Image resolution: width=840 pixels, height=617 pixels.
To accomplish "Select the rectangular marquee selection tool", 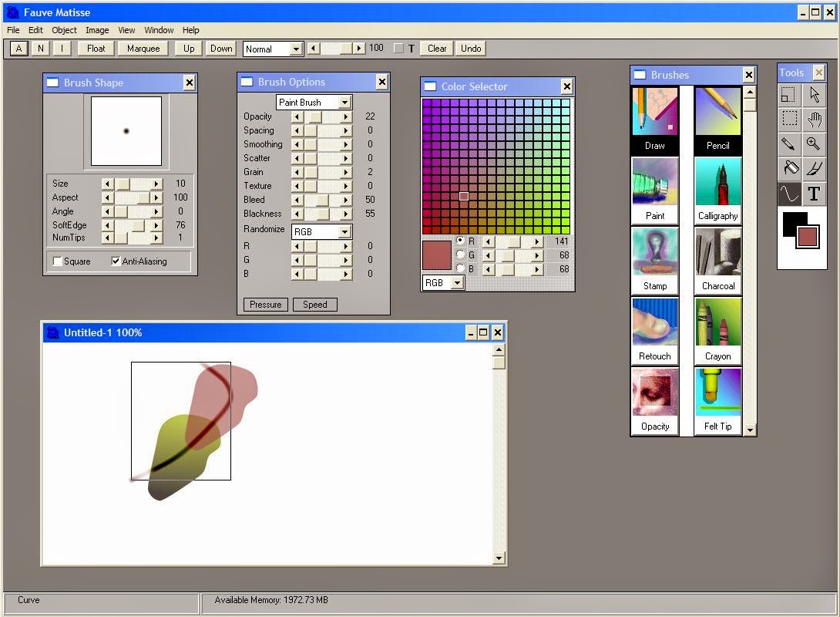I will pyautogui.click(x=789, y=119).
